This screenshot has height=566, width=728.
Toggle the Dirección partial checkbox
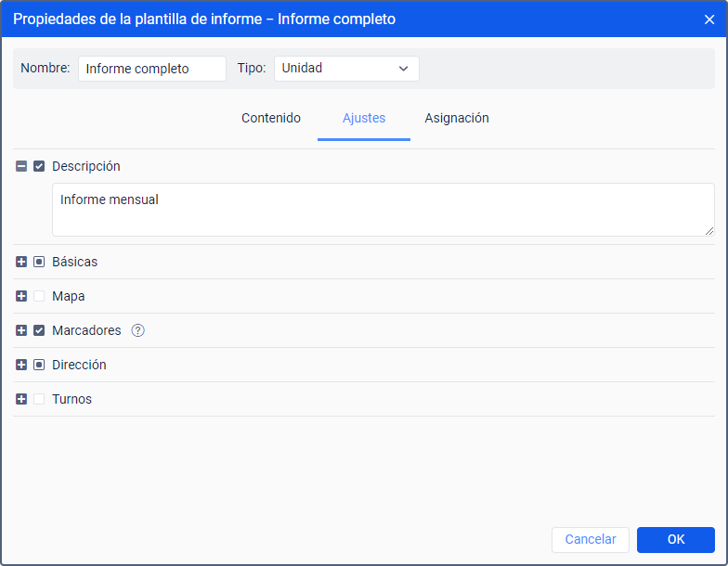pos(39,365)
